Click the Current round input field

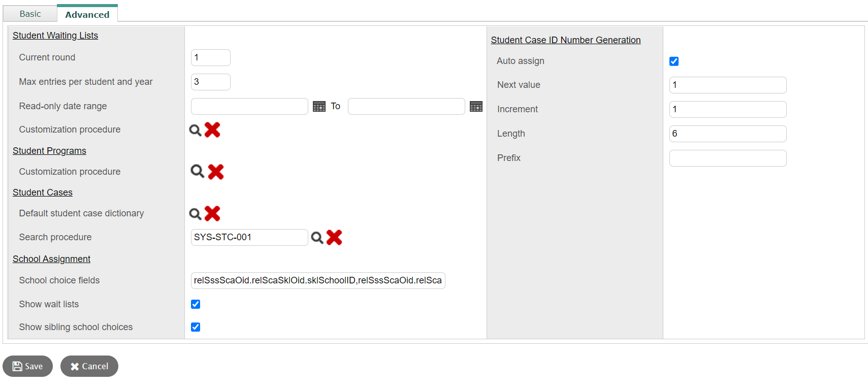click(x=211, y=57)
